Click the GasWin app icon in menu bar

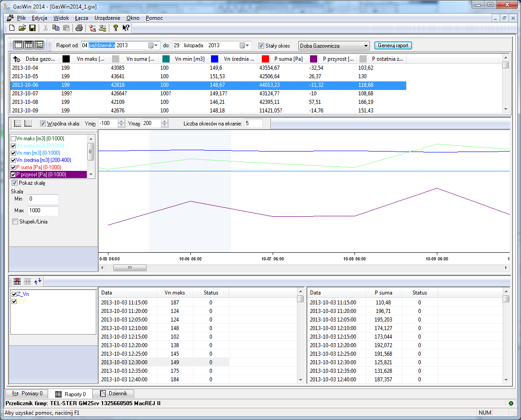10,18
